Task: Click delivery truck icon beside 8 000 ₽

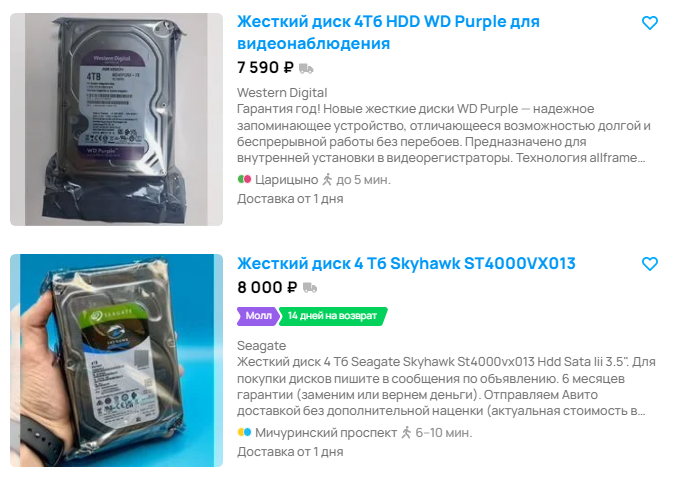Action: [x=310, y=288]
